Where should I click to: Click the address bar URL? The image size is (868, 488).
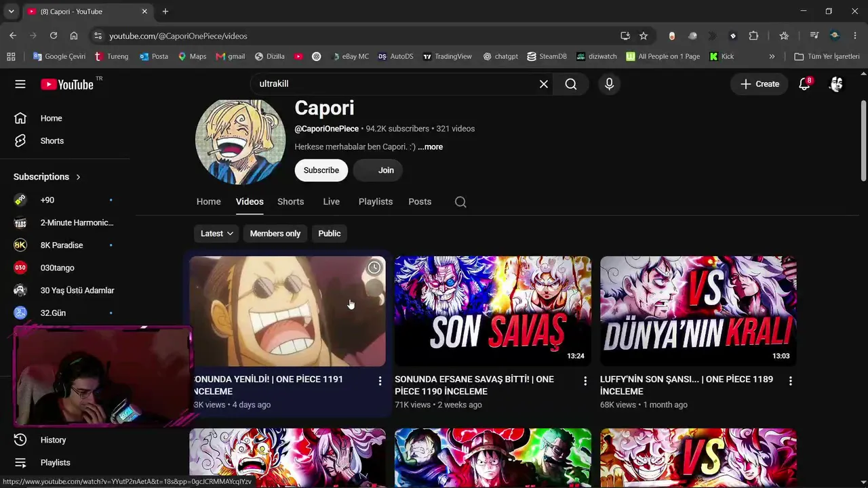(x=178, y=36)
